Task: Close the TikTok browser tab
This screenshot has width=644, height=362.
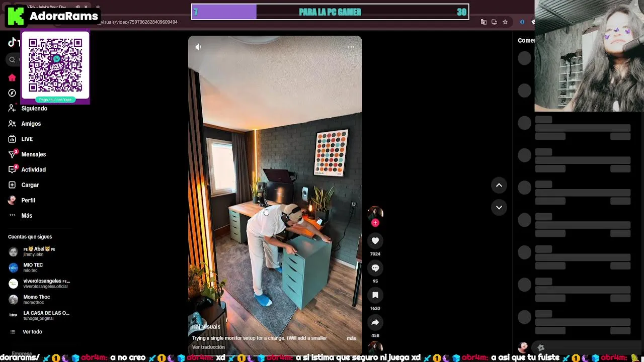Action: coord(86,7)
